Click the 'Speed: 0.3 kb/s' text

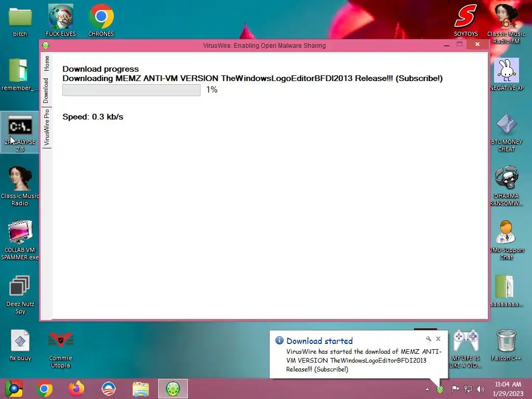pos(92,117)
